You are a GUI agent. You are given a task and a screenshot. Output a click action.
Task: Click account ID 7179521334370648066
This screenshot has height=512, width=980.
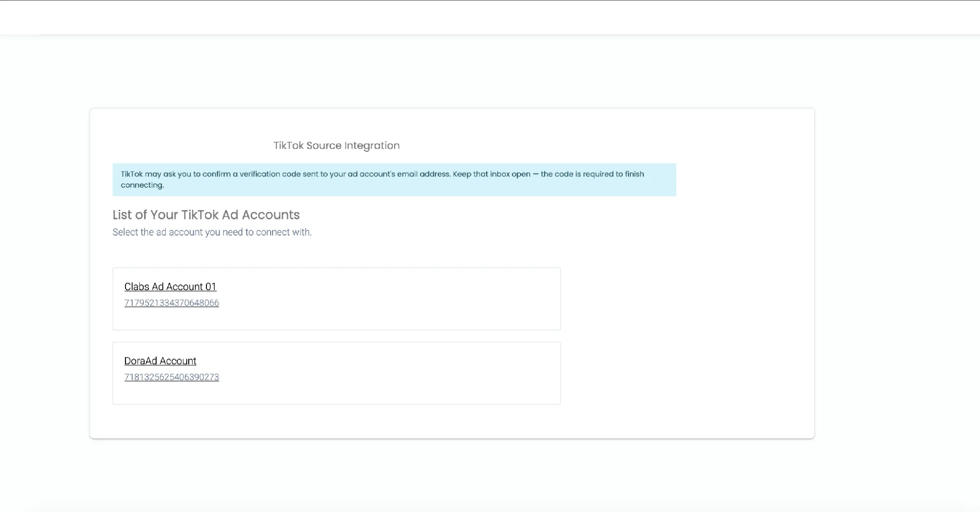(x=172, y=303)
